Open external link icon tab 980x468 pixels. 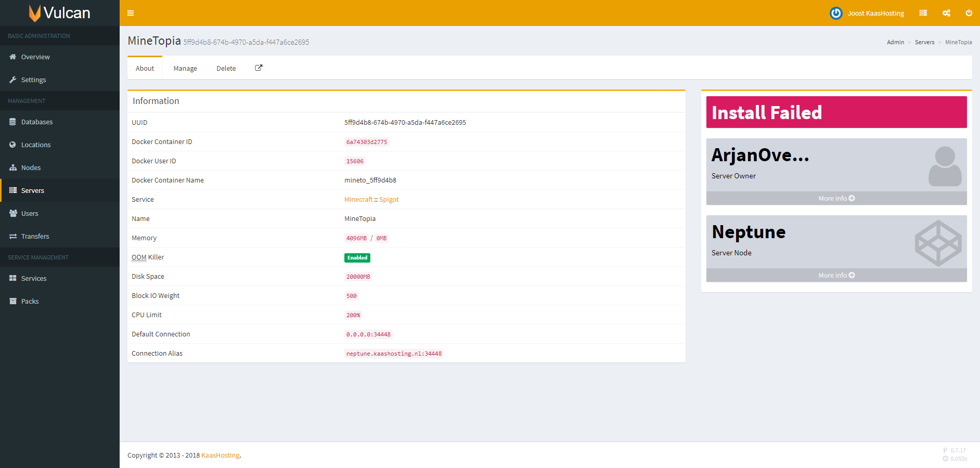pos(259,68)
